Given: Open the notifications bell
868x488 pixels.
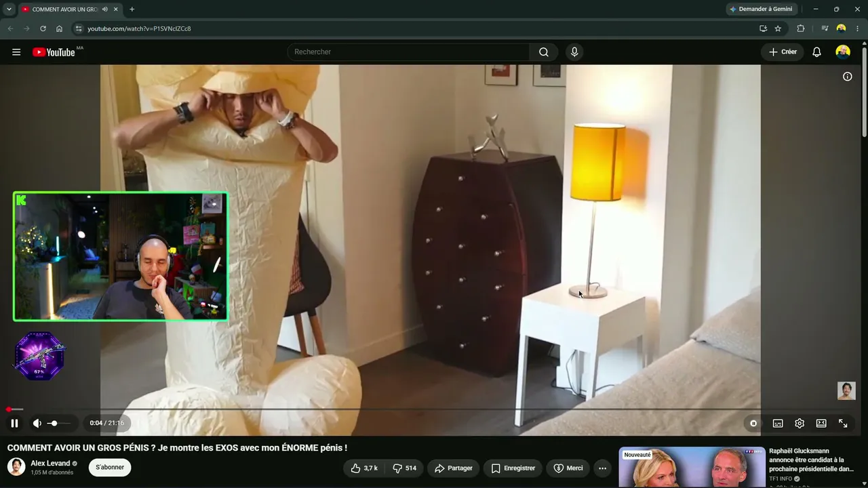Looking at the screenshot, I should (817, 52).
